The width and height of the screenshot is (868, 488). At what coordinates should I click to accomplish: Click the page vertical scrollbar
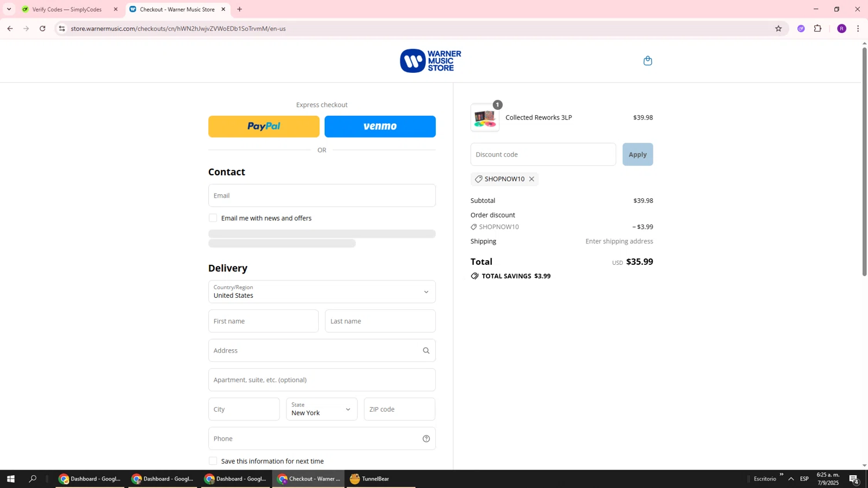tap(865, 162)
